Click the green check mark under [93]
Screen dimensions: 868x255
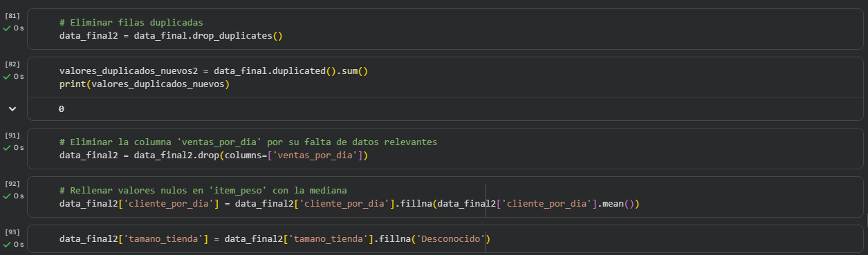point(7,244)
